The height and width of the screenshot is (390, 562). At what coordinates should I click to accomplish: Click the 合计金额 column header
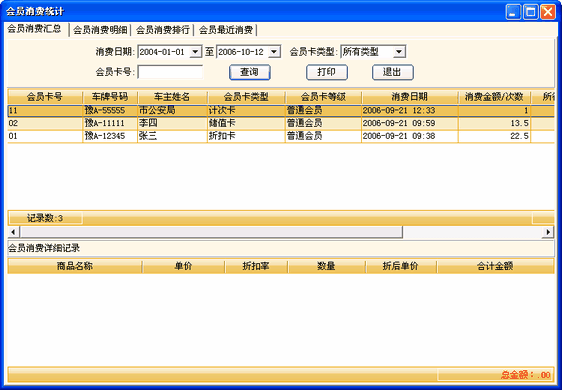495,266
